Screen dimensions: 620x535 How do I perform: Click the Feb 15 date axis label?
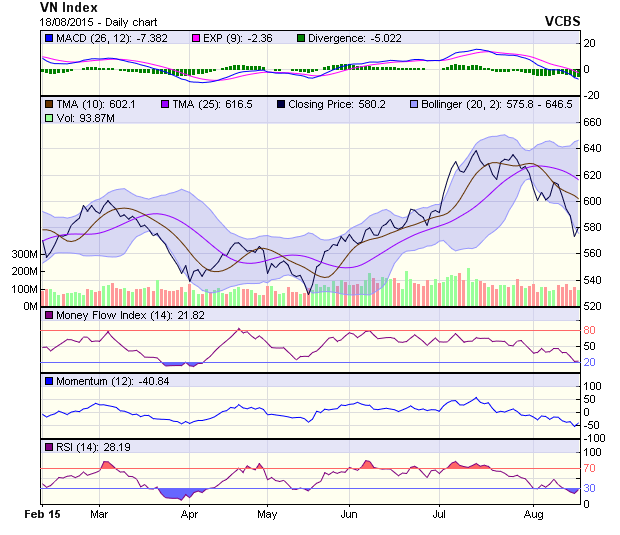click(43, 514)
